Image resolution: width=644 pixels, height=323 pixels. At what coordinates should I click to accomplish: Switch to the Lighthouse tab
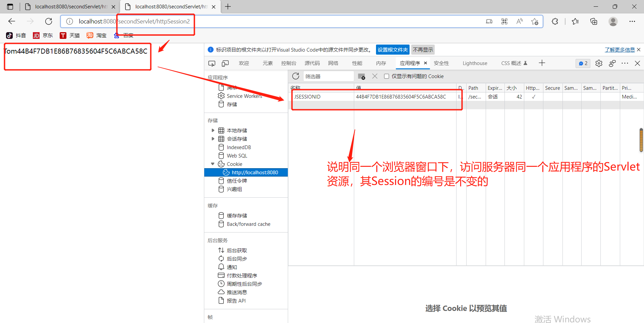coord(475,63)
